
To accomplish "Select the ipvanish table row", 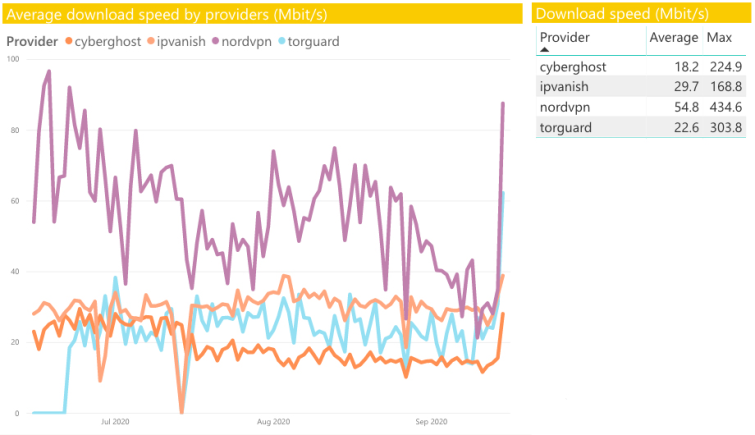I will [641, 87].
